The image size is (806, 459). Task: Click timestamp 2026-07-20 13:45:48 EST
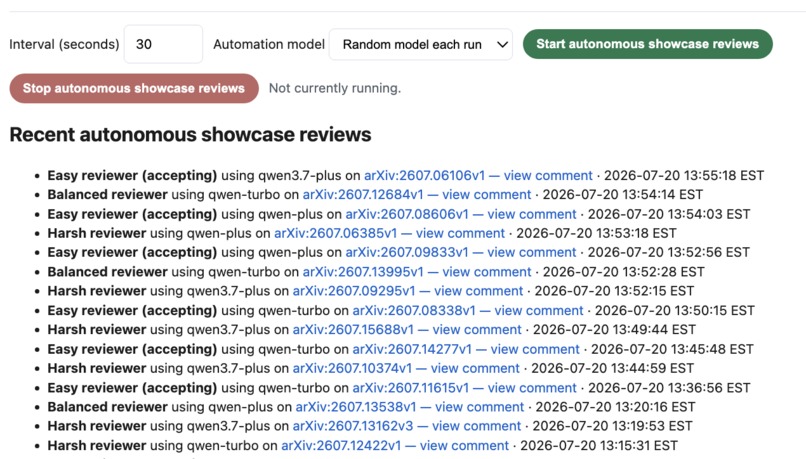pos(672,349)
